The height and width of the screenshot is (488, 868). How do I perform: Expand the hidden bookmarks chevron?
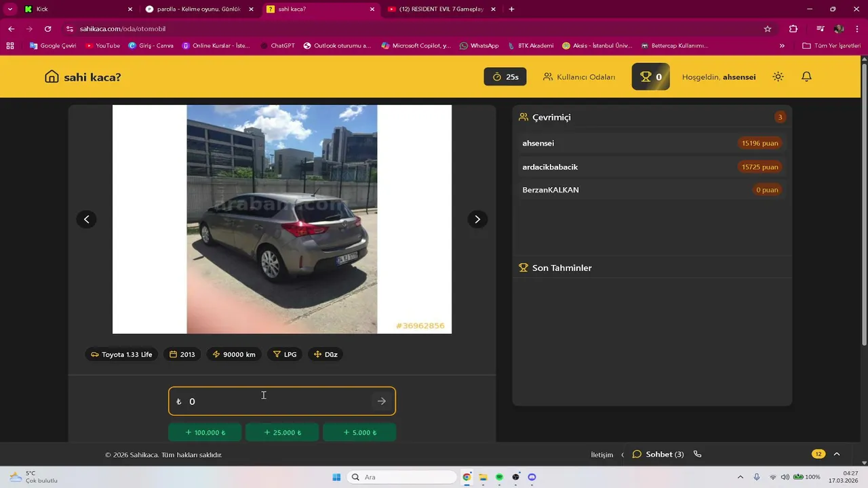pos(782,45)
